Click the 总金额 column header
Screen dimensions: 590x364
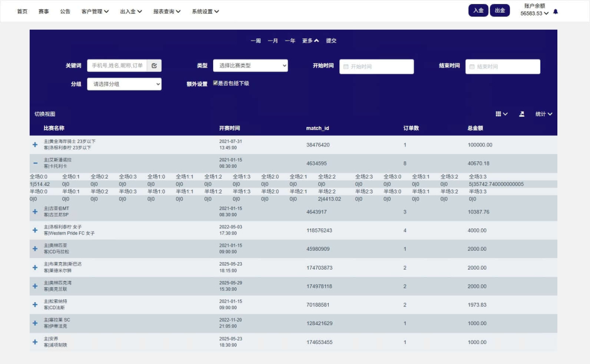click(x=475, y=128)
